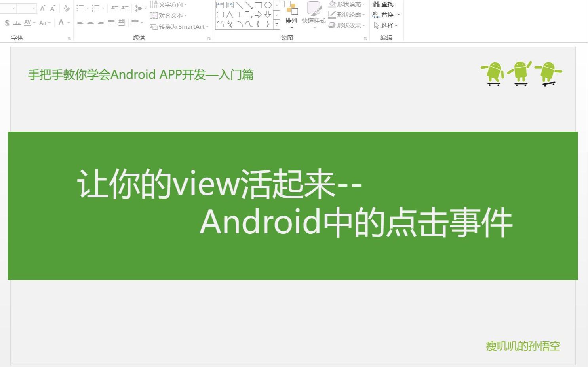Open paragraph dialog launcher

[209, 38]
